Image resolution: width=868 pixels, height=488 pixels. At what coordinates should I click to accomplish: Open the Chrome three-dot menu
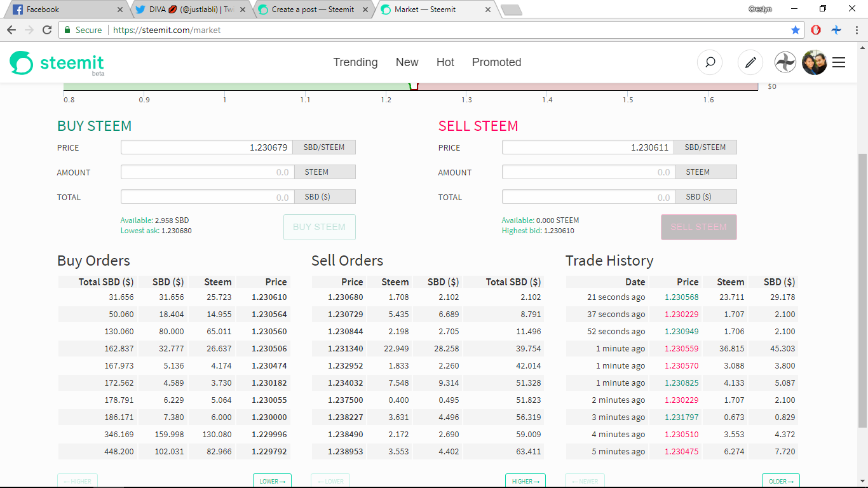857,30
